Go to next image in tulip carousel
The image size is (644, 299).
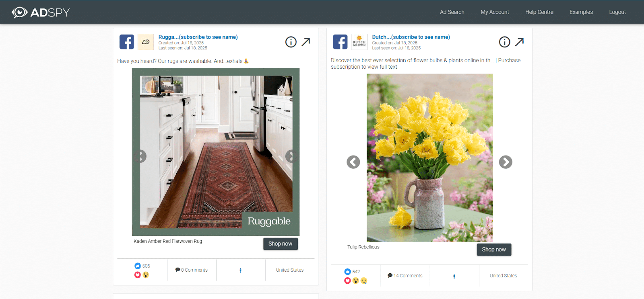pyautogui.click(x=506, y=162)
